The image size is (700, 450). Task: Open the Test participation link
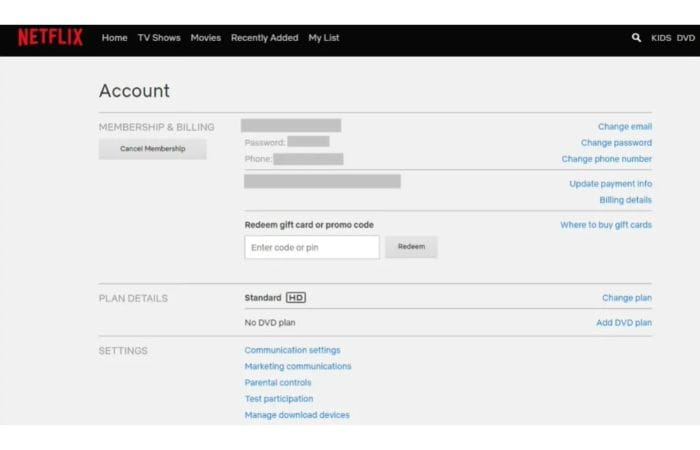point(279,399)
